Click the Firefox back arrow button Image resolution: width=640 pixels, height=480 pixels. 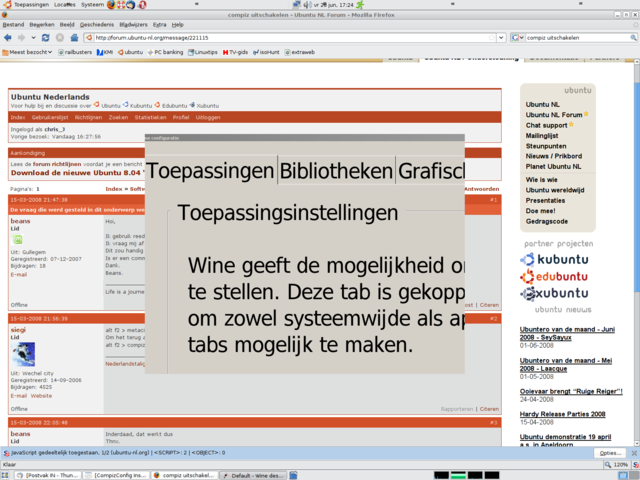tap(9, 37)
